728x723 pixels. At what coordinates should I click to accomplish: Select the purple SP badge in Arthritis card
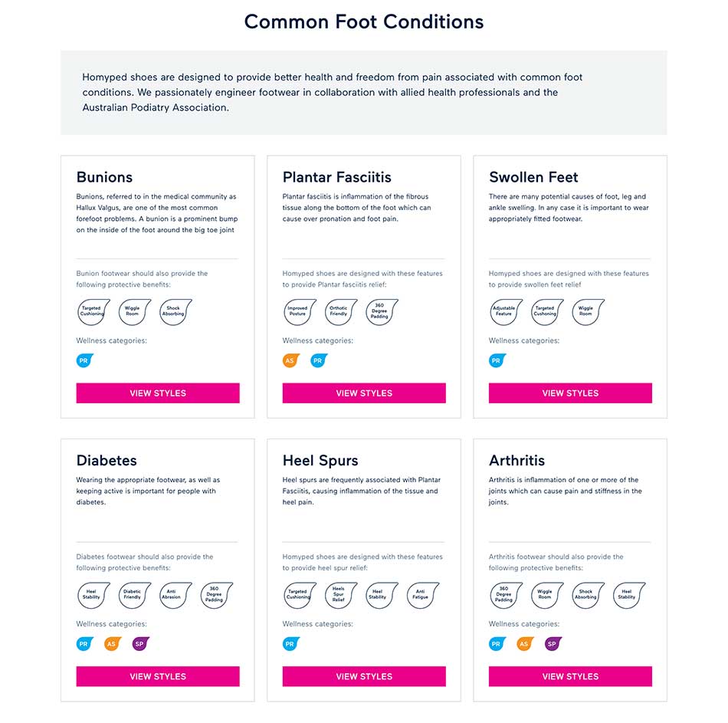click(553, 644)
